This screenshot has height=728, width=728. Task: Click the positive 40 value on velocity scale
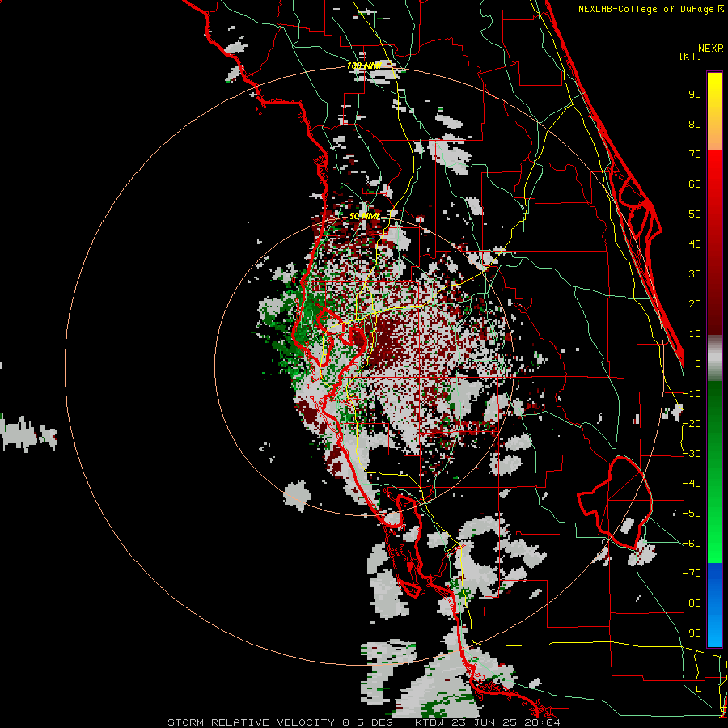point(695,244)
